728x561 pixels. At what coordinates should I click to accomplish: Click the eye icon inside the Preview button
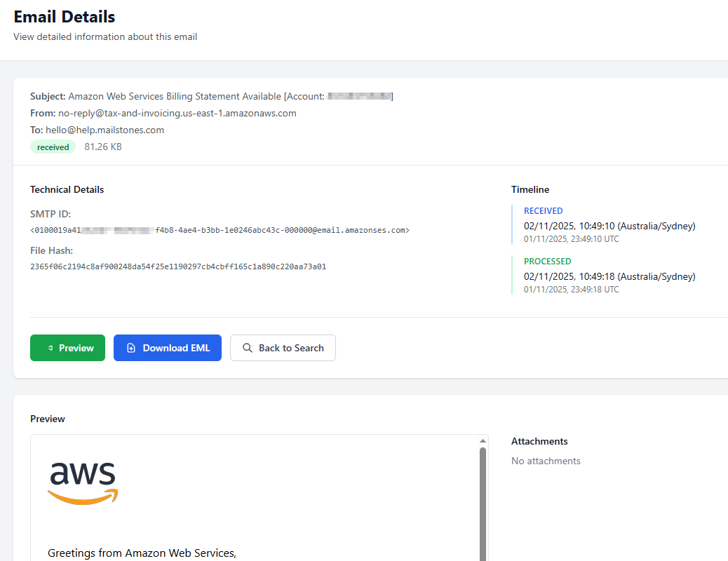49,348
